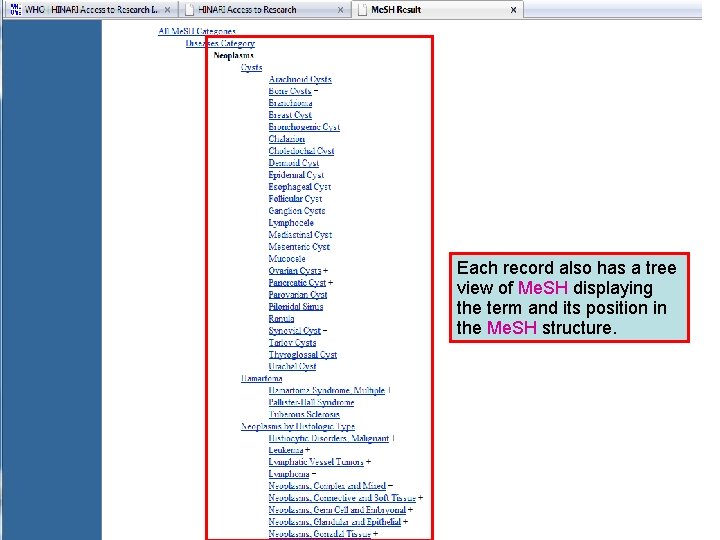Open the Diseases Category link

(220, 43)
